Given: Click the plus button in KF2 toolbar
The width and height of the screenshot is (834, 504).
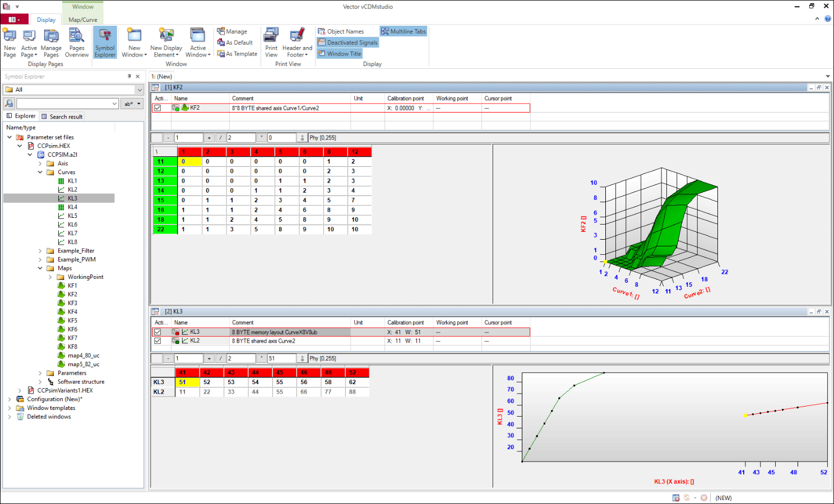Looking at the screenshot, I should point(209,138).
